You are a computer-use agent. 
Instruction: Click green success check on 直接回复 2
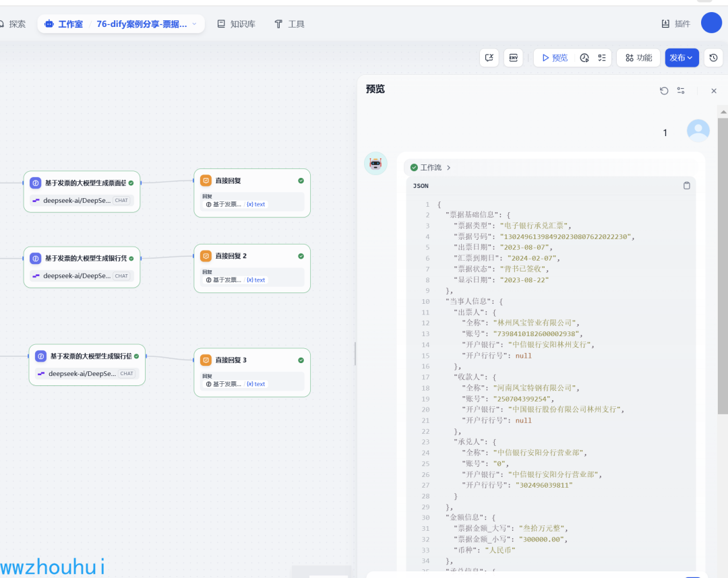[301, 256]
